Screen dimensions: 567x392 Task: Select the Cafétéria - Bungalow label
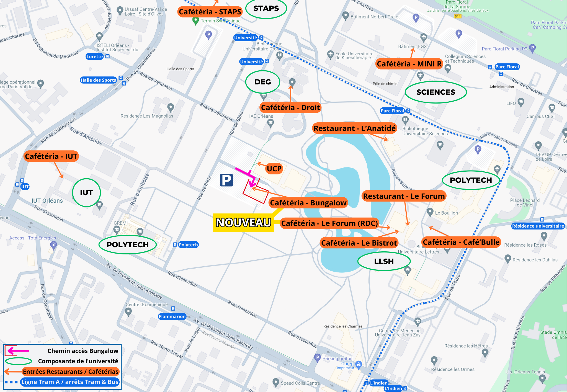coord(308,203)
